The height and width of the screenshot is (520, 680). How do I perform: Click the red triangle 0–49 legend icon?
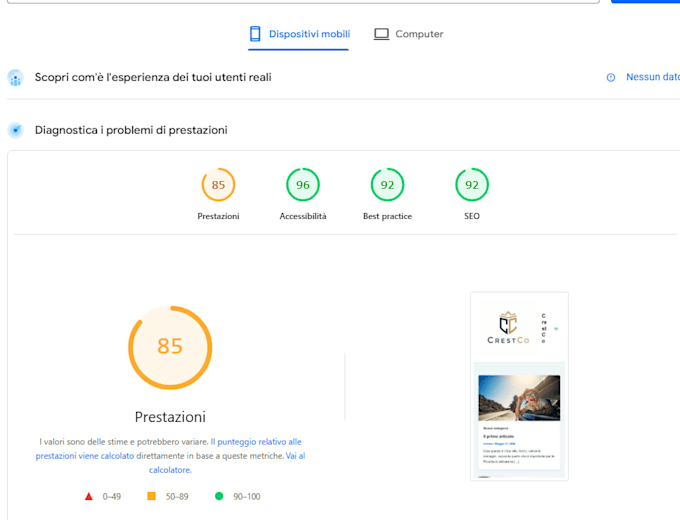[x=88, y=496]
